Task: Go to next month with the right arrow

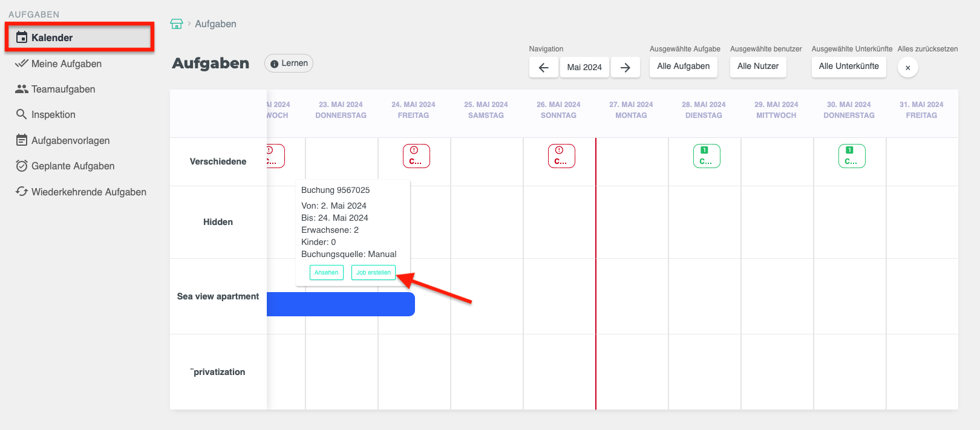Action: [x=626, y=67]
